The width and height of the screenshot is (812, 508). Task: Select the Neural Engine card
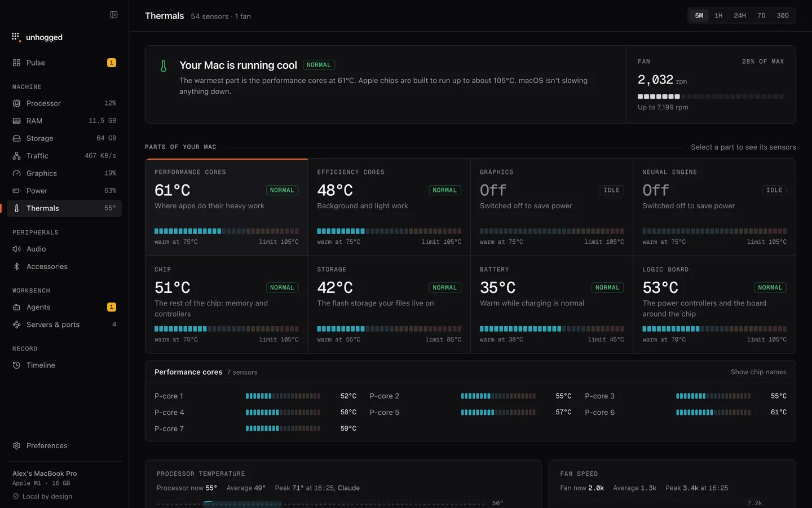coord(714,207)
